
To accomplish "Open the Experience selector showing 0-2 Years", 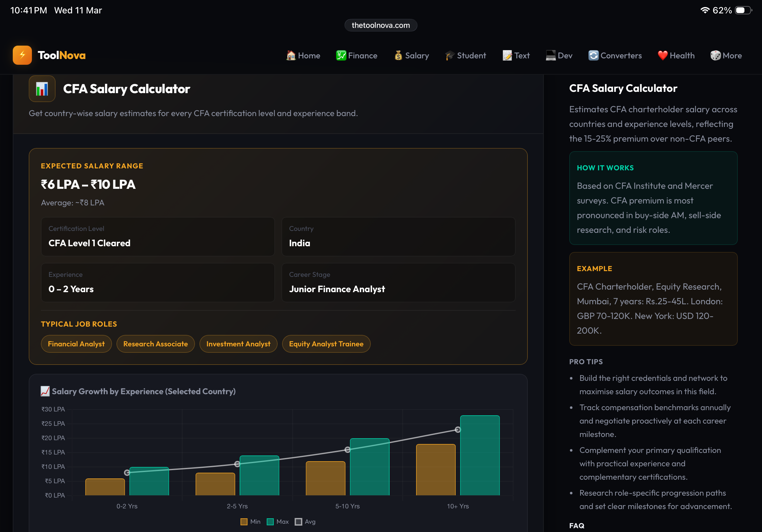I will (158, 283).
